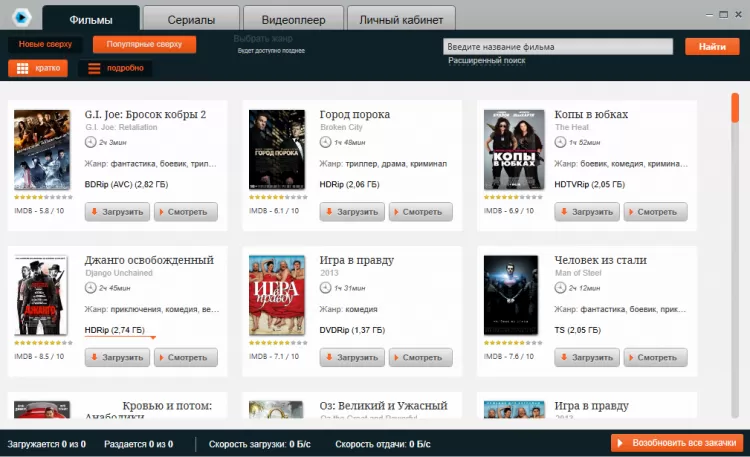Open the Видеоплеер tab
This screenshot has height=457, width=750.
pos(293,19)
